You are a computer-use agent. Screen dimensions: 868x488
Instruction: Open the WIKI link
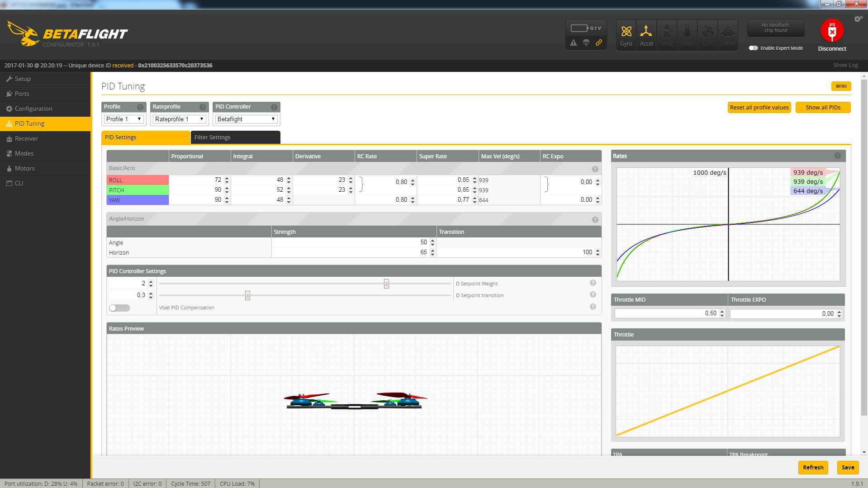[x=841, y=86]
